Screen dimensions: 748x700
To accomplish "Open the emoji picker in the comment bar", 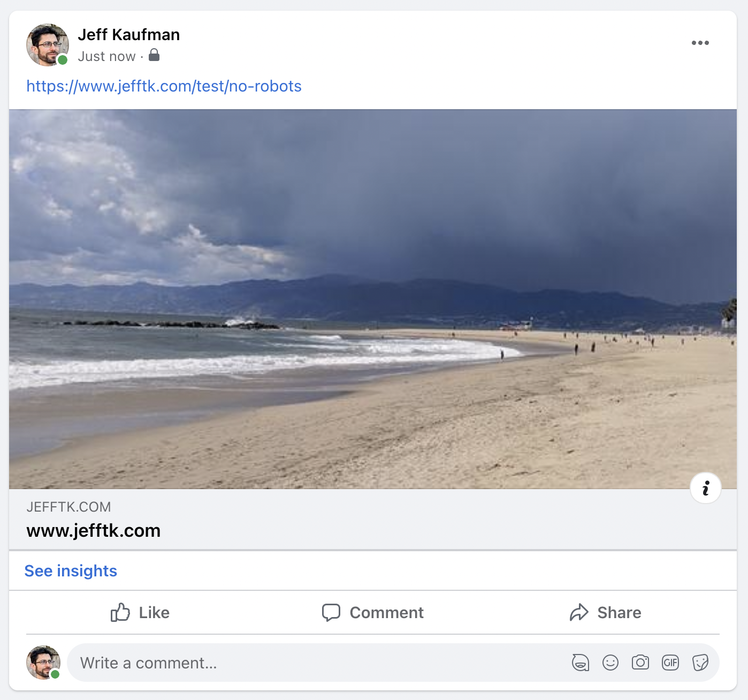I will coord(610,663).
